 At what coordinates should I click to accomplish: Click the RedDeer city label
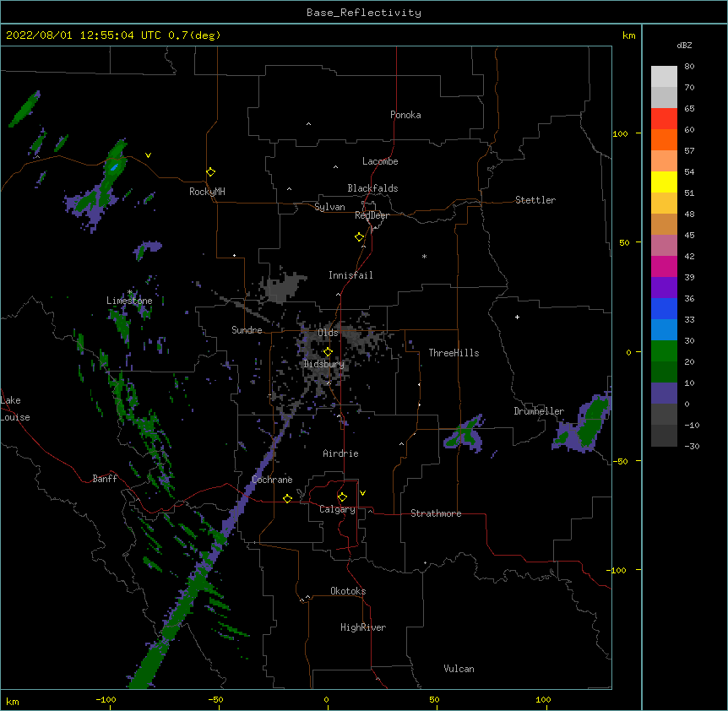coord(372,215)
